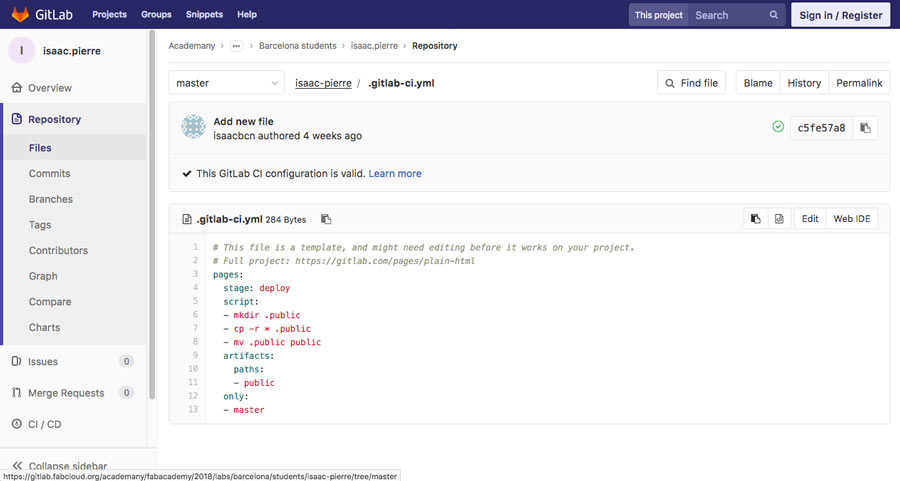Click the Blame button
Screen dimensions: 900x481
(758, 83)
